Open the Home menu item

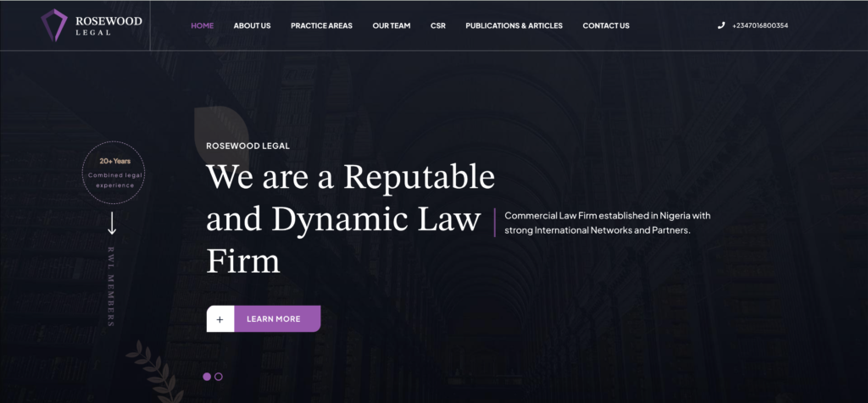click(202, 25)
